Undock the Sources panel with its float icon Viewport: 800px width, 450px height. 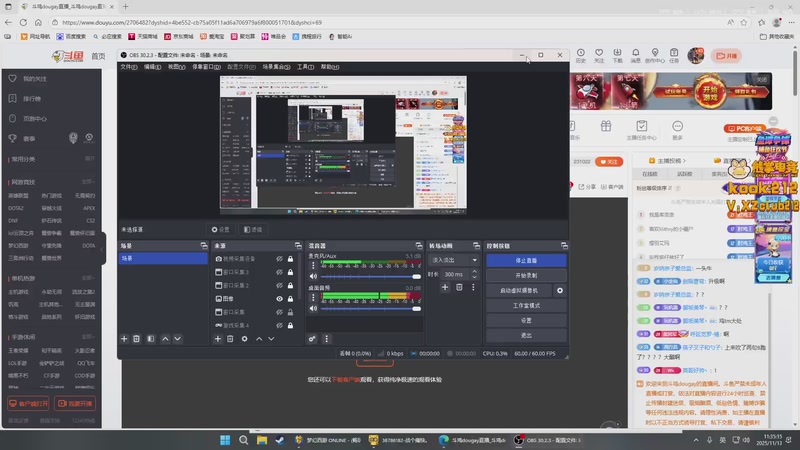pos(298,246)
